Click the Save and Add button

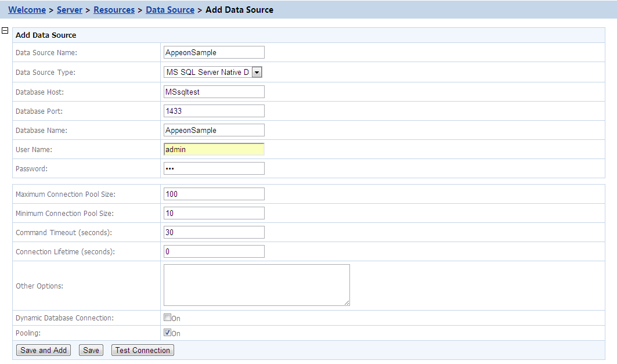(x=44, y=350)
